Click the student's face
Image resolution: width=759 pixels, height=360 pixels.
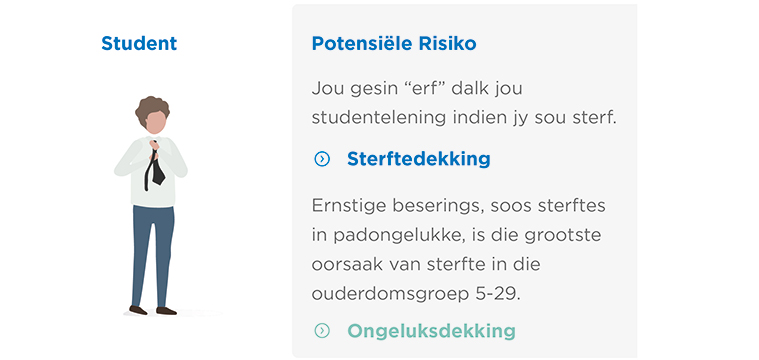(x=156, y=123)
